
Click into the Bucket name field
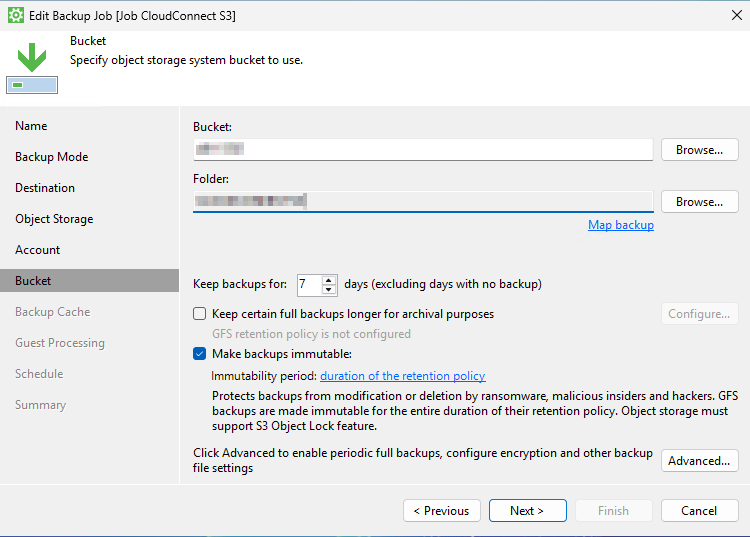(x=423, y=150)
